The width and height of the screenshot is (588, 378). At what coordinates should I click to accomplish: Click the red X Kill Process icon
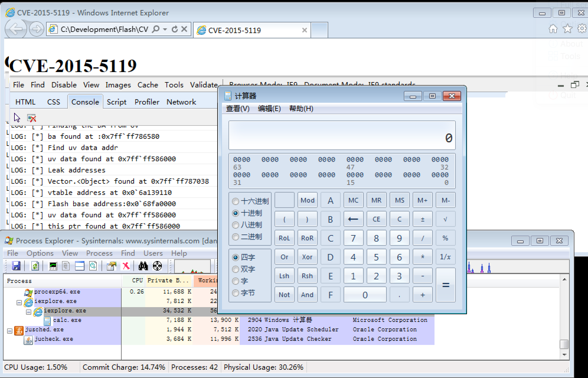coord(126,266)
